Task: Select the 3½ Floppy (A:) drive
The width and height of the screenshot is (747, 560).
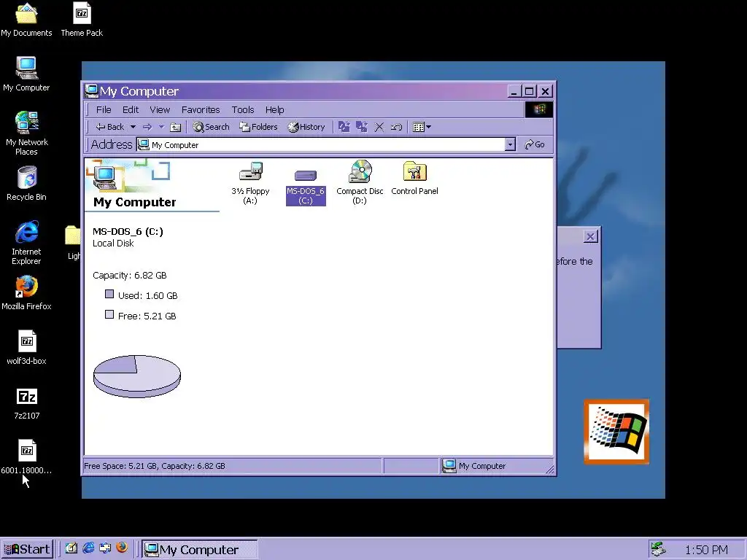Action: click(x=251, y=182)
